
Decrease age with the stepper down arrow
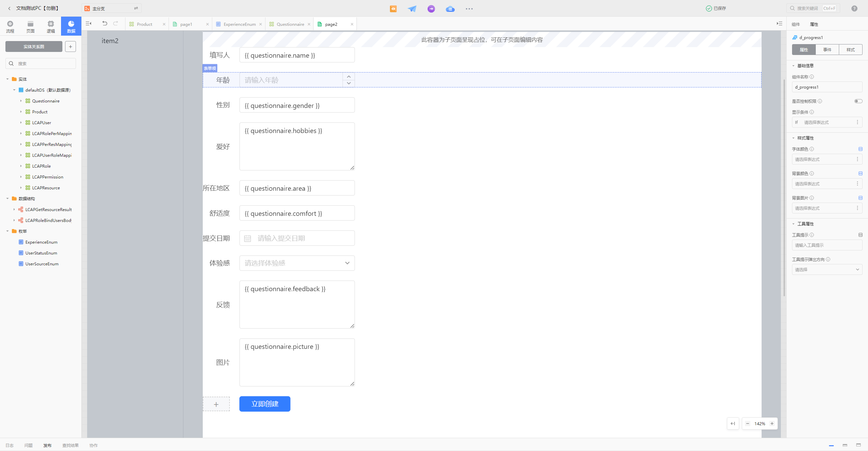point(349,83)
